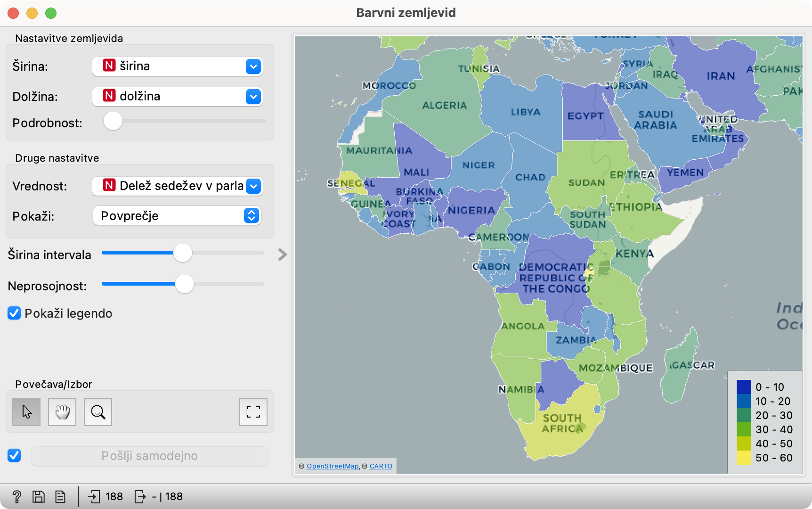
Task: Click the Pošlji samodejno button
Action: coord(150,456)
